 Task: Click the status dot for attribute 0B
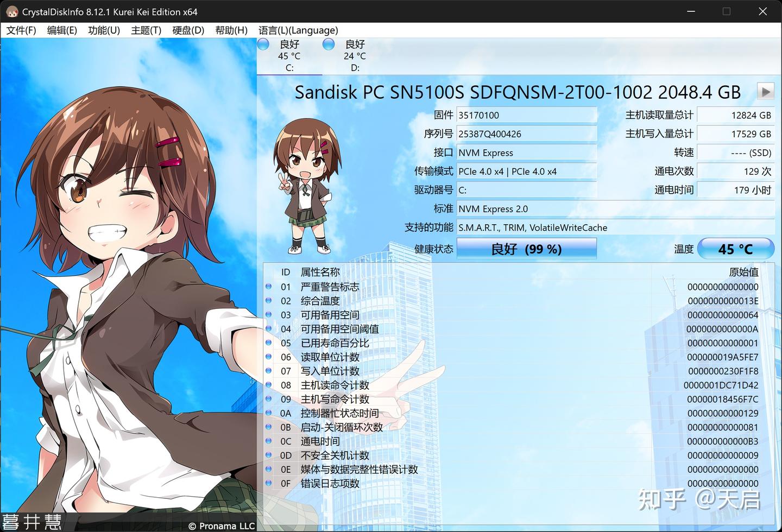point(269,427)
